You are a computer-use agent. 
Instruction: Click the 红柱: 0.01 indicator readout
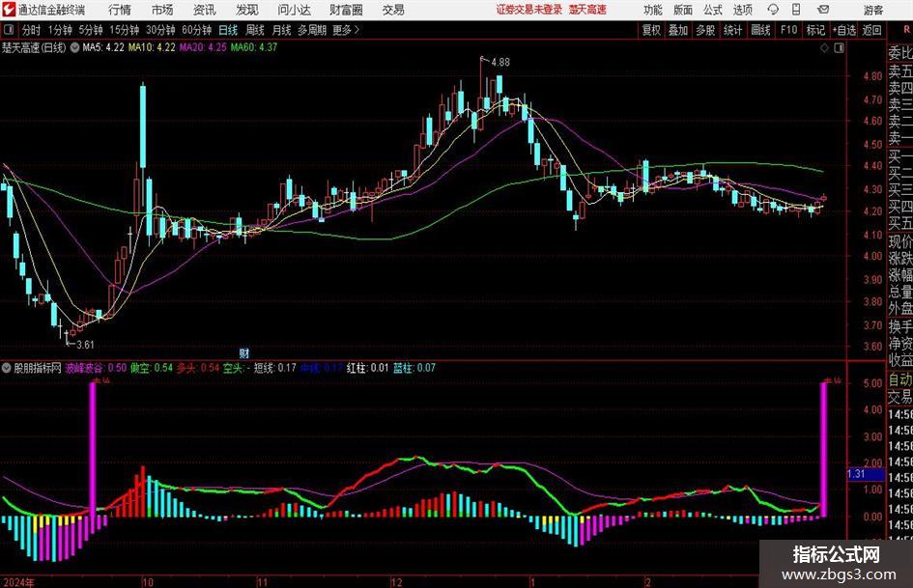click(367, 367)
